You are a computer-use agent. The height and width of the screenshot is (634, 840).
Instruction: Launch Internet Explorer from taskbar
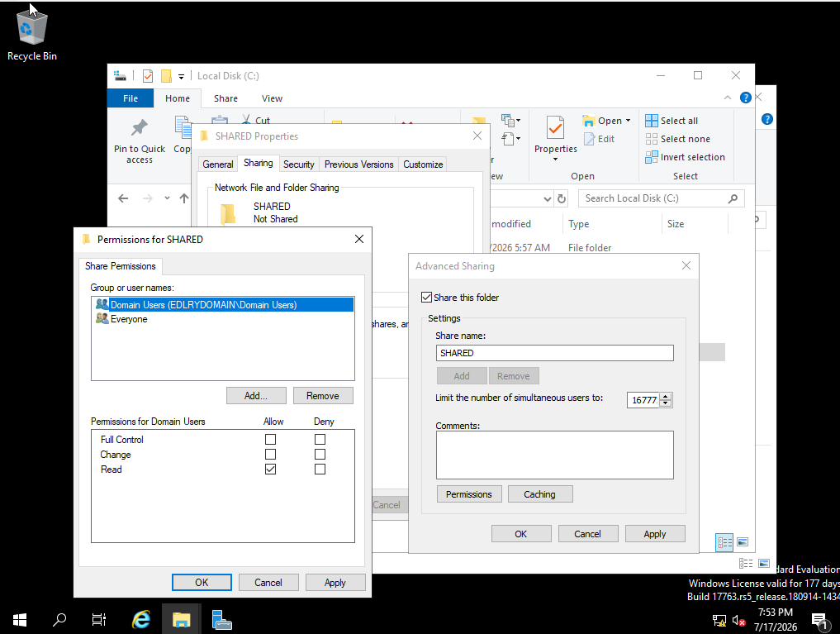(141, 620)
